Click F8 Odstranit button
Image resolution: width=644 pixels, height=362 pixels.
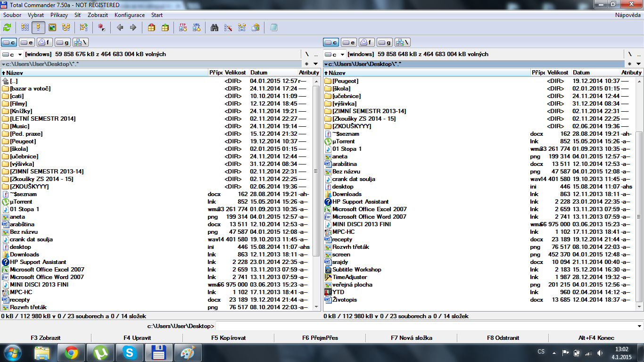(x=503, y=338)
